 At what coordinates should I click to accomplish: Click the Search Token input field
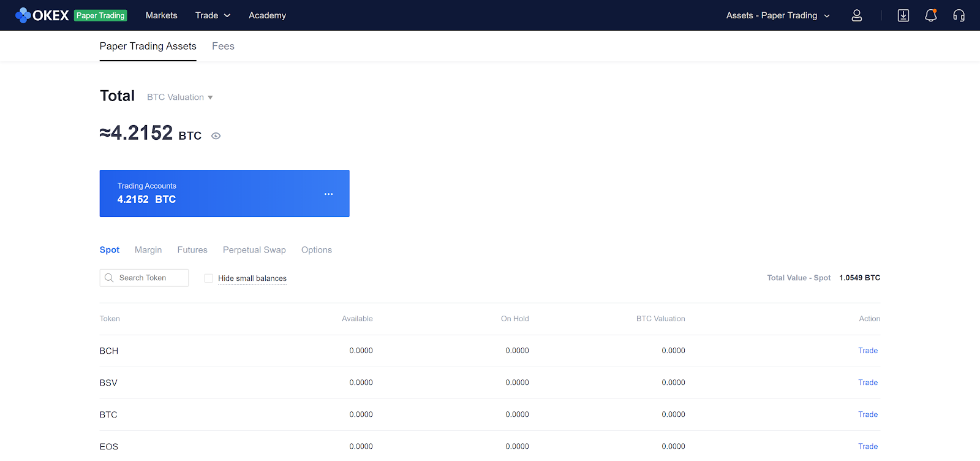point(150,278)
